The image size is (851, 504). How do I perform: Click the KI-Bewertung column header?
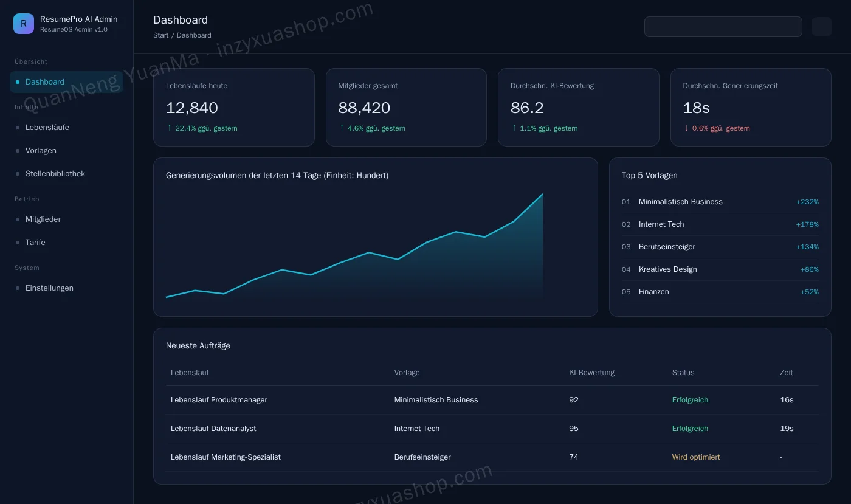click(x=591, y=373)
